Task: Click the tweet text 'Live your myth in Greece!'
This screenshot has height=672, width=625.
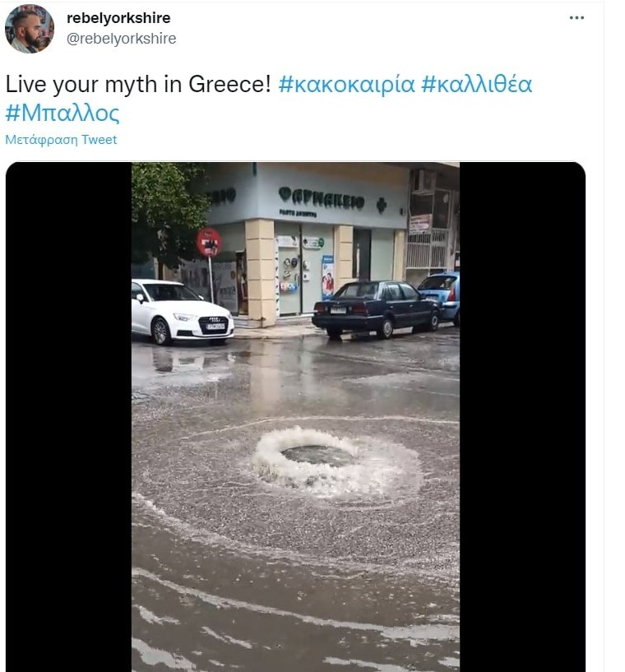Action: click(x=138, y=84)
